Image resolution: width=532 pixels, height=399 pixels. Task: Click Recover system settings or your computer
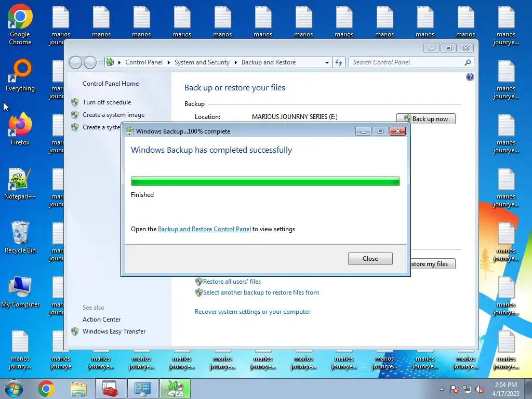pyautogui.click(x=252, y=312)
